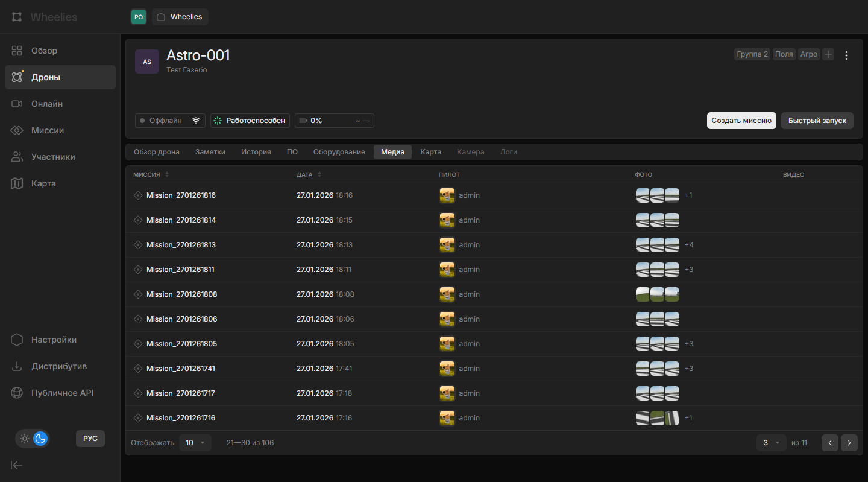Open Публичное API globe icon
This screenshot has width=868, height=482.
point(17,393)
